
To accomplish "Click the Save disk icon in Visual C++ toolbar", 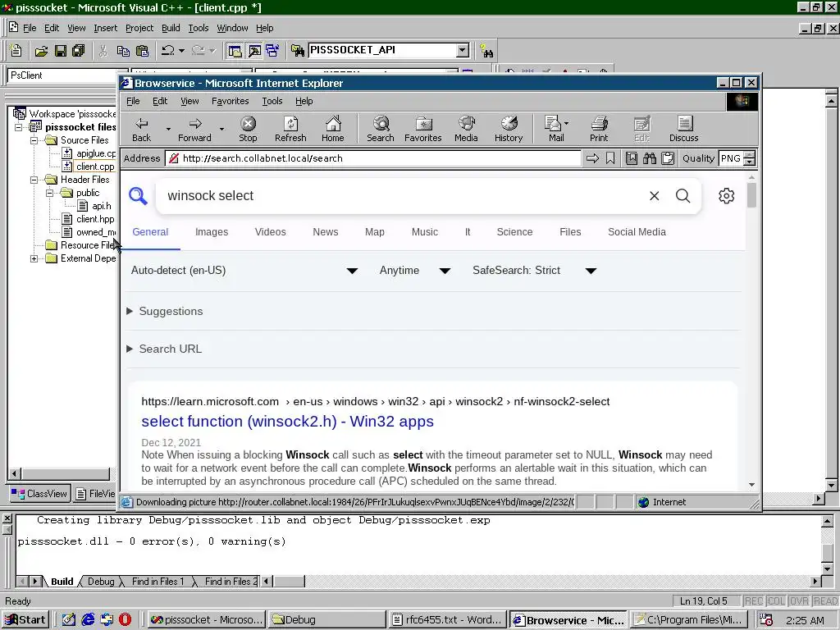I will [61, 51].
